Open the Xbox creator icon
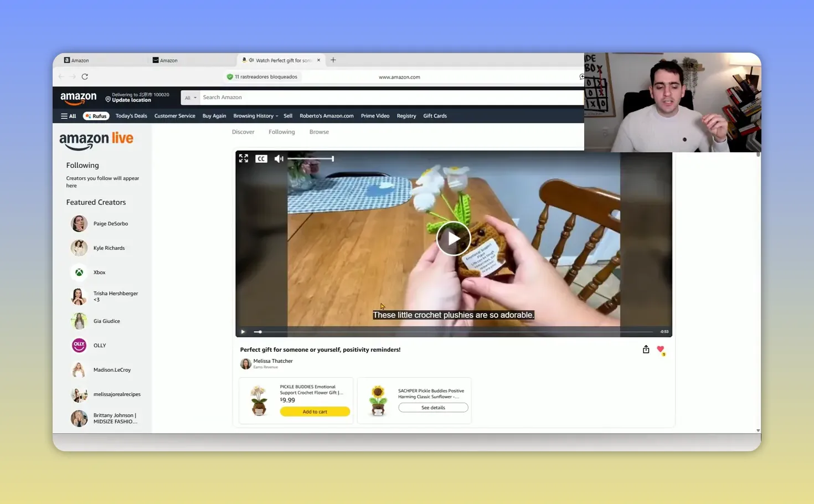 pos(79,272)
